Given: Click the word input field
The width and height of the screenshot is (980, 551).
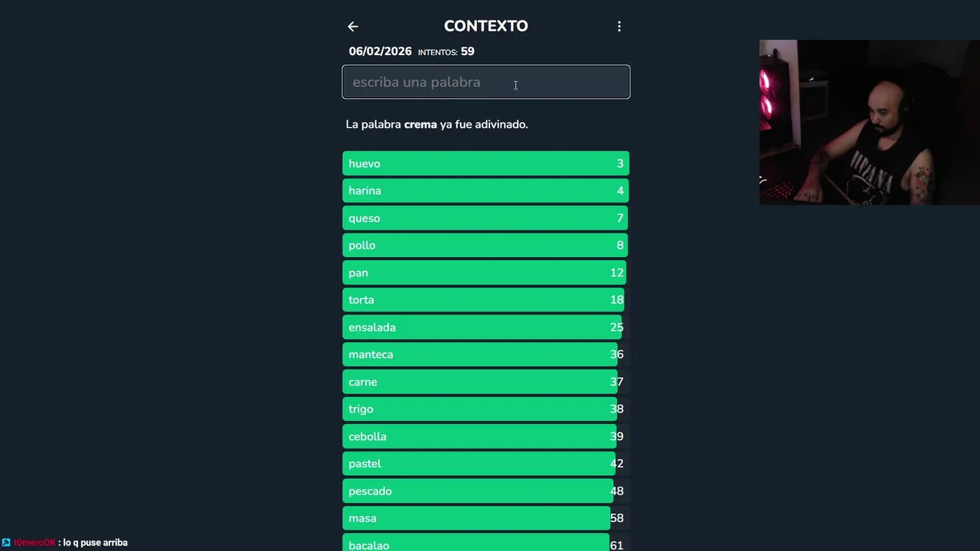Looking at the screenshot, I should coord(485,82).
